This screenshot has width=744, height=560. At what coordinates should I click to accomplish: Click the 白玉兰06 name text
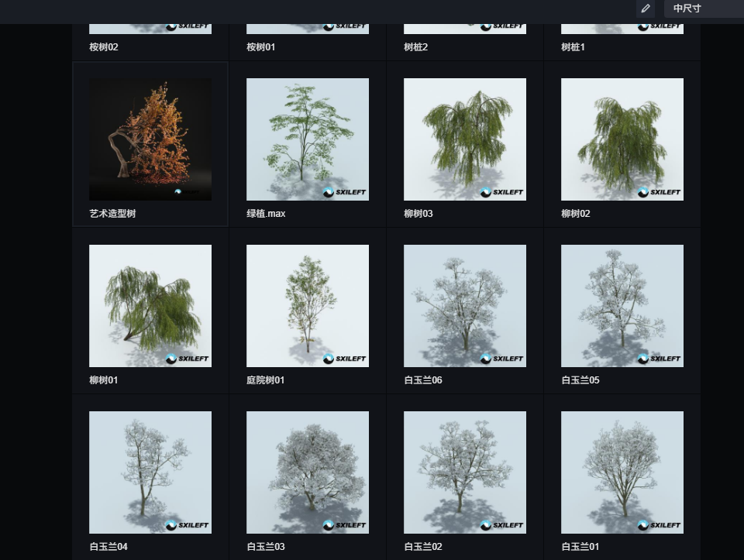(x=423, y=380)
